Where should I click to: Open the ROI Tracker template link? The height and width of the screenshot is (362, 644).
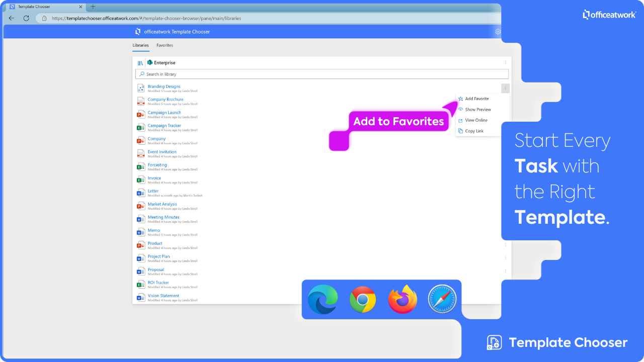(158, 283)
